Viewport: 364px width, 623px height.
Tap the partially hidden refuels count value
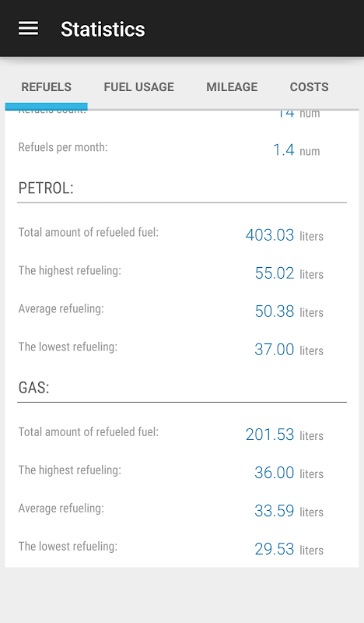click(x=285, y=114)
